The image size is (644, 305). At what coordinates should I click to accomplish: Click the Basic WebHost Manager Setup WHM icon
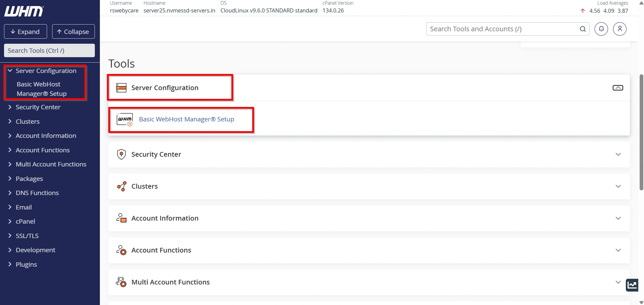coord(125,119)
